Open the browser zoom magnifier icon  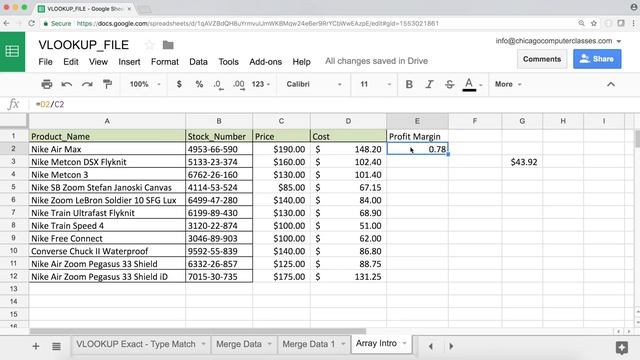[x=581, y=23]
